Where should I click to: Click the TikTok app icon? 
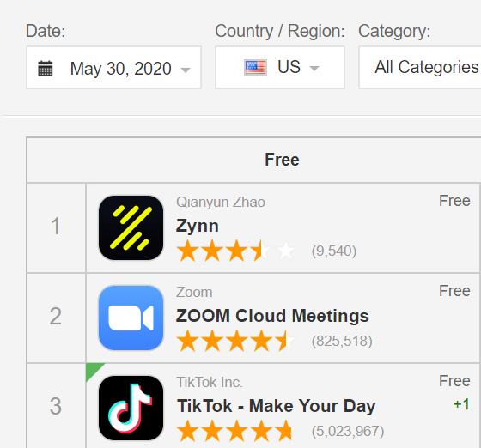[131, 408]
